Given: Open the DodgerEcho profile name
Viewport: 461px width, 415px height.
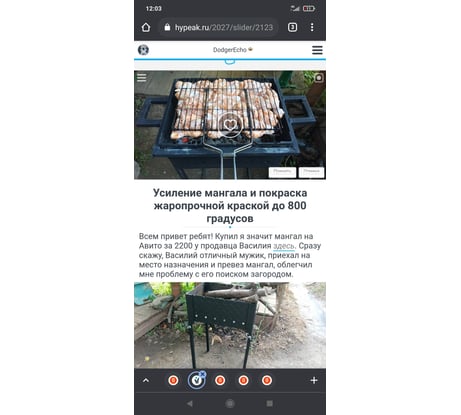Looking at the screenshot, I should coord(230,50).
